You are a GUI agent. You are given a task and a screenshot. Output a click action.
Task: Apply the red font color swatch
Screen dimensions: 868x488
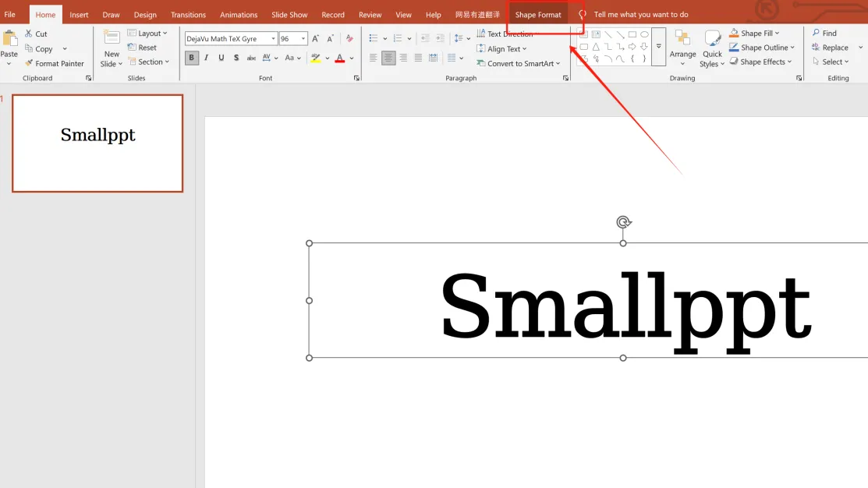(x=340, y=58)
